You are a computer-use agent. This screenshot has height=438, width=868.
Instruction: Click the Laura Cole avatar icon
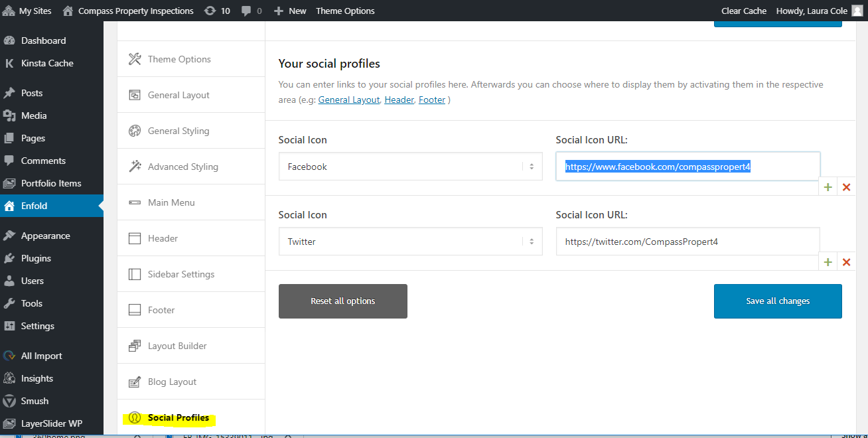[x=857, y=11]
